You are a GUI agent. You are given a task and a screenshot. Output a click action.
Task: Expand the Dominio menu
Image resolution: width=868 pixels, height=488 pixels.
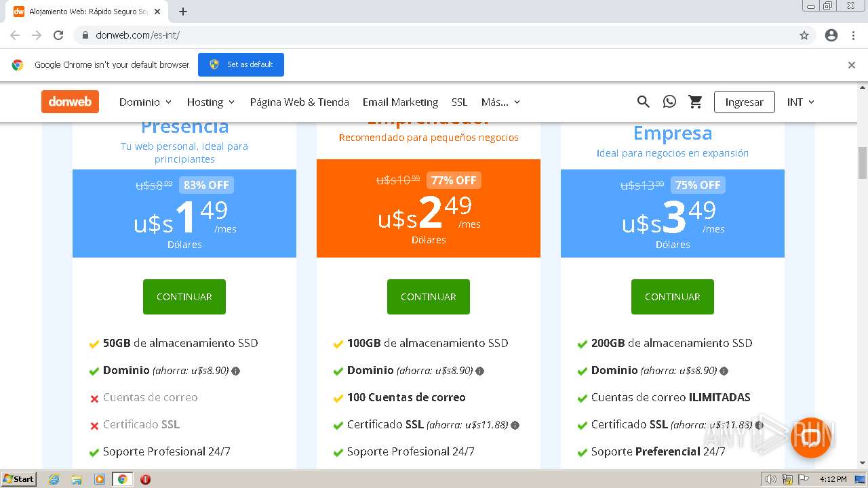pos(146,102)
